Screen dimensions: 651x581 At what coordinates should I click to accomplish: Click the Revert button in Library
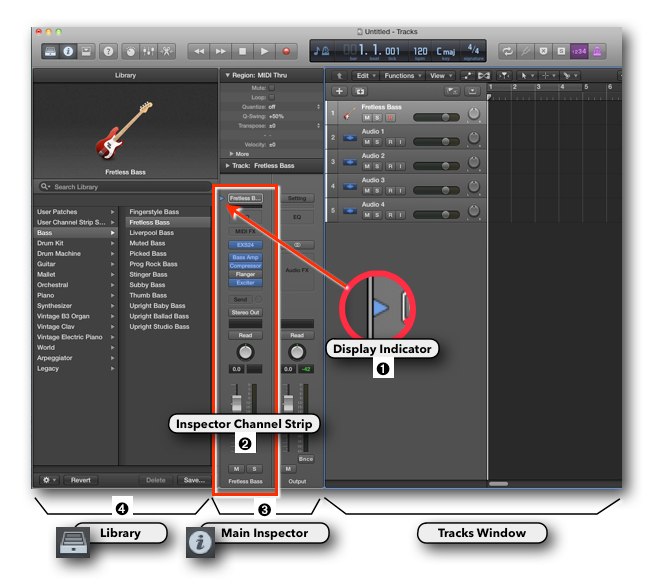point(81,480)
